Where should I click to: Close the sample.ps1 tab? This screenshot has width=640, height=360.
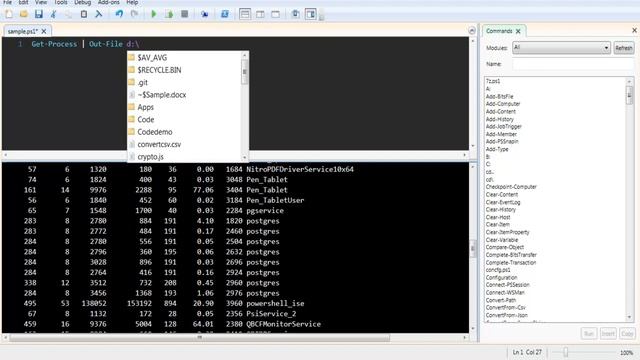(44, 31)
